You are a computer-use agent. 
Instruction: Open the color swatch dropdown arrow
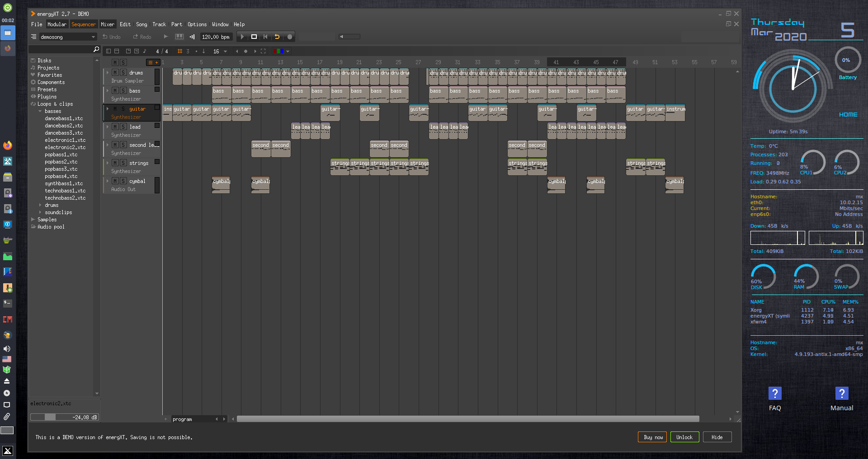point(288,52)
